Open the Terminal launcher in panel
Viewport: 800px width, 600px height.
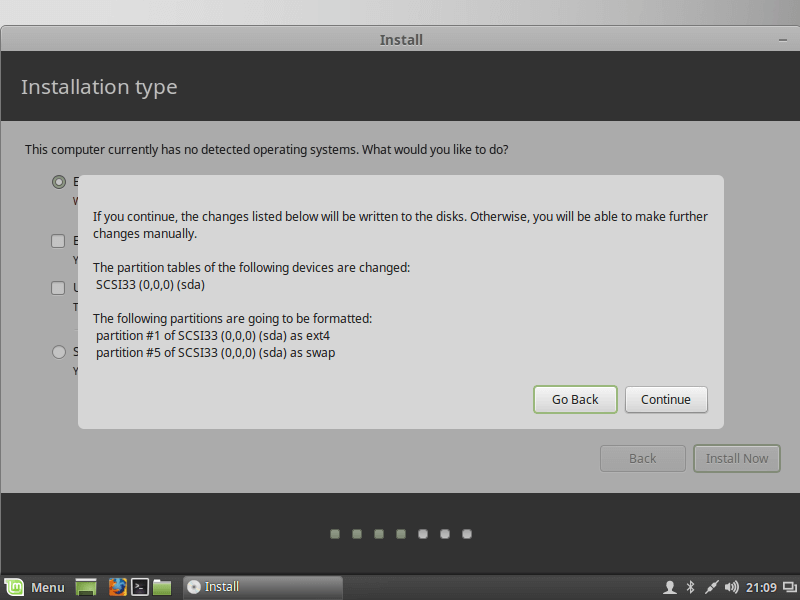(x=140, y=587)
